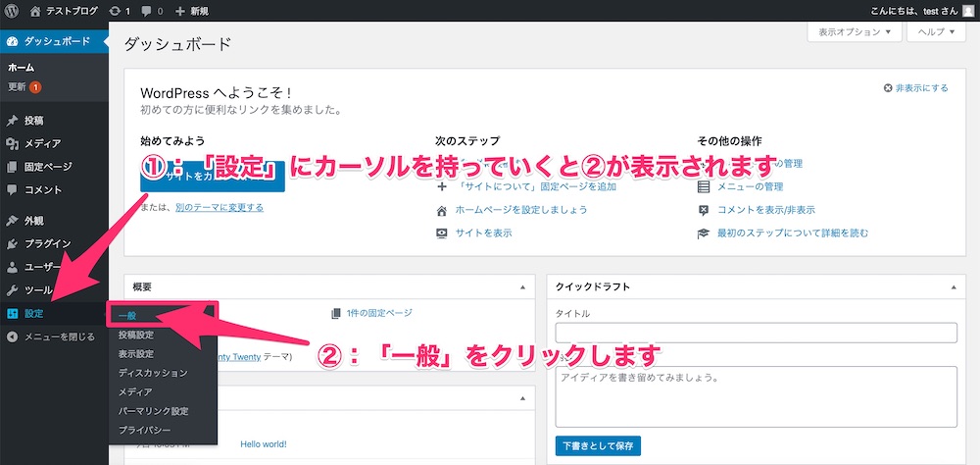980x465 pixels.
Task: Open the コメントを表示/非表示 link
Action: pyautogui.click(x=765, y=210)
